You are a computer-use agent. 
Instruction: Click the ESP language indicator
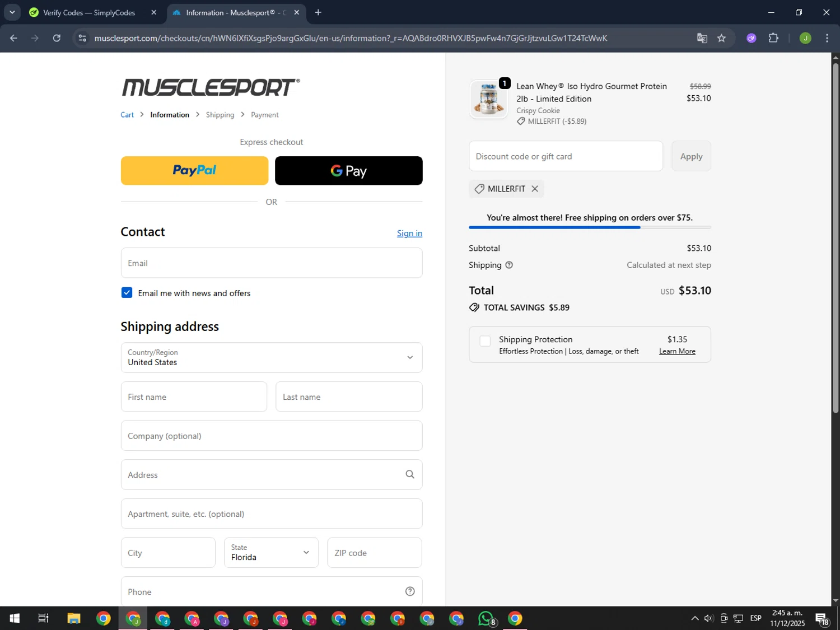pyautogui.click(x=755, y=618)
